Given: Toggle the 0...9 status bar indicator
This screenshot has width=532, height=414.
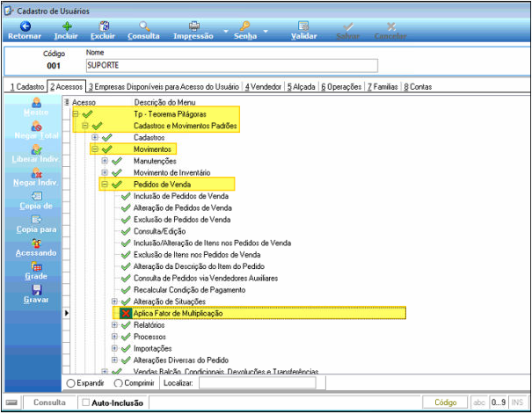Looking at the screenshot, I should (x=499, y=403).
